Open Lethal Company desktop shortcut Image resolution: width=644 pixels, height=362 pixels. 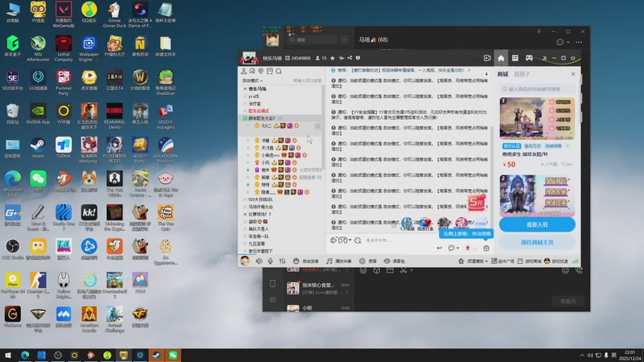64,48
